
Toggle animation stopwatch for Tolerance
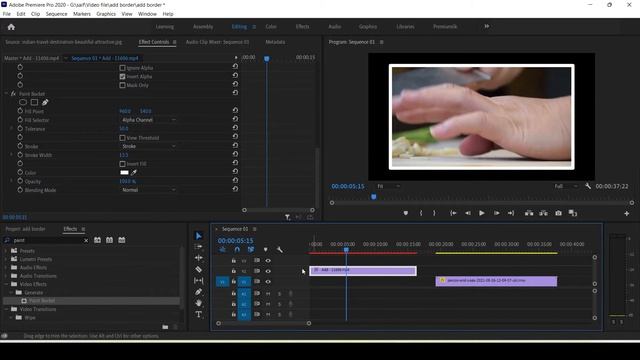(x=20, y=129)
